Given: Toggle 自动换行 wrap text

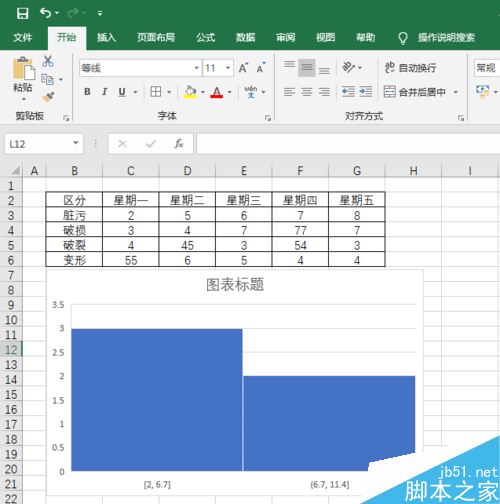Looking at the screenshot, I should tap(410, 68).
